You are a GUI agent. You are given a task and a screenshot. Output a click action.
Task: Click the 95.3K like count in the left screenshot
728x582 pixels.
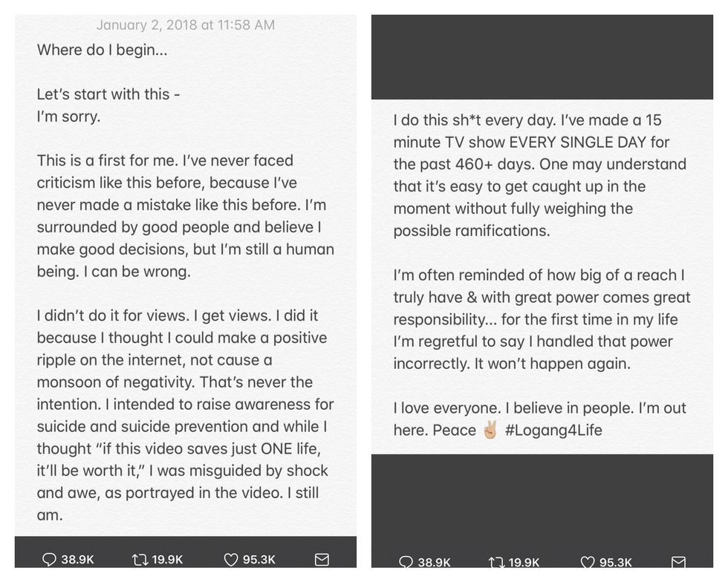click(x=259, y=559)
